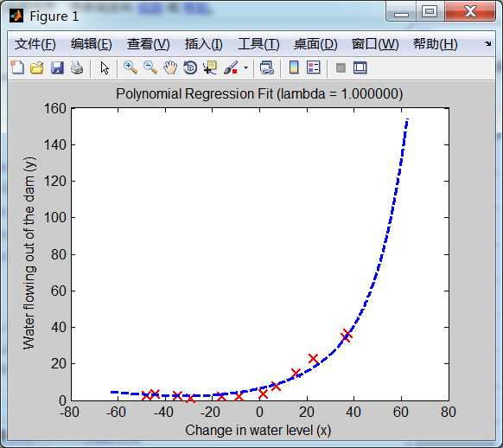Screen dimensions: 503x448
Task: Activate the Zoom In magnifier tool
Action: [131, 67]
